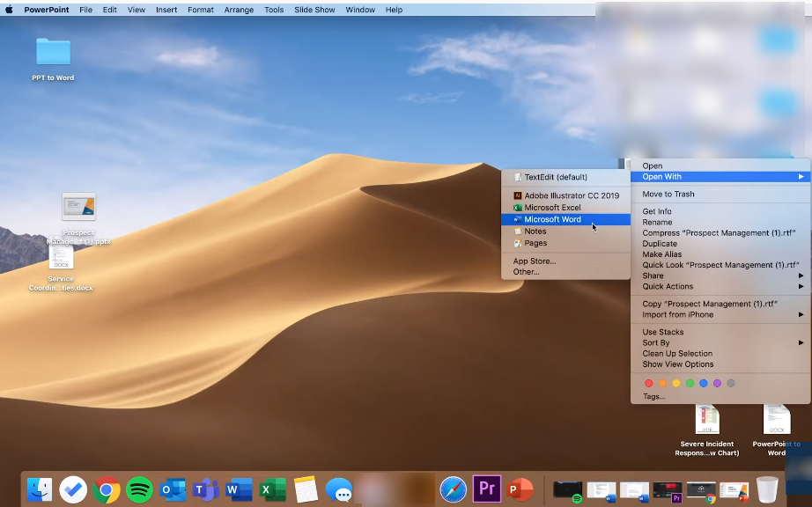Open the View menu
The height and width of the screenshot is (507, 812).
[137, 10]
